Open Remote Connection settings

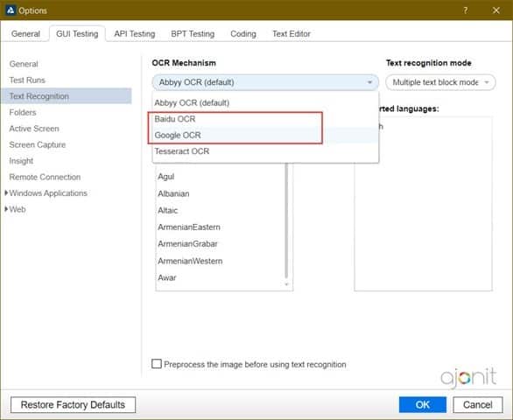[45, 177]
